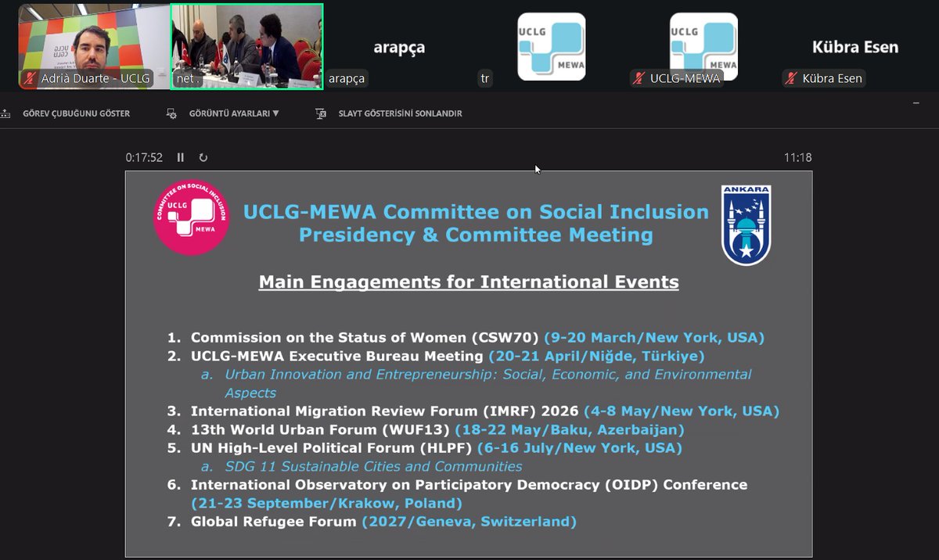Viewport: 939px width, 560px height.
Task: Click 'UCLG-MEWA Executive Bureau Meeting' item
Action: [337, 356]
